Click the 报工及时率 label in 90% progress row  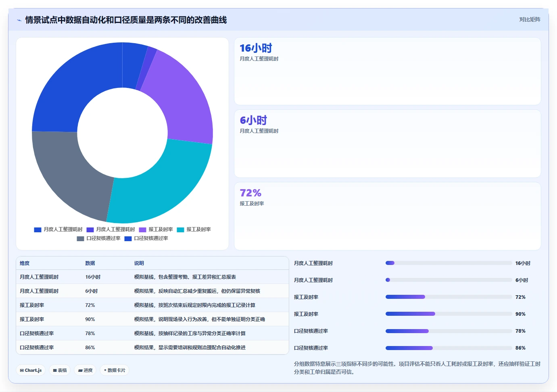pyautogui.click(x=306, y=314)
